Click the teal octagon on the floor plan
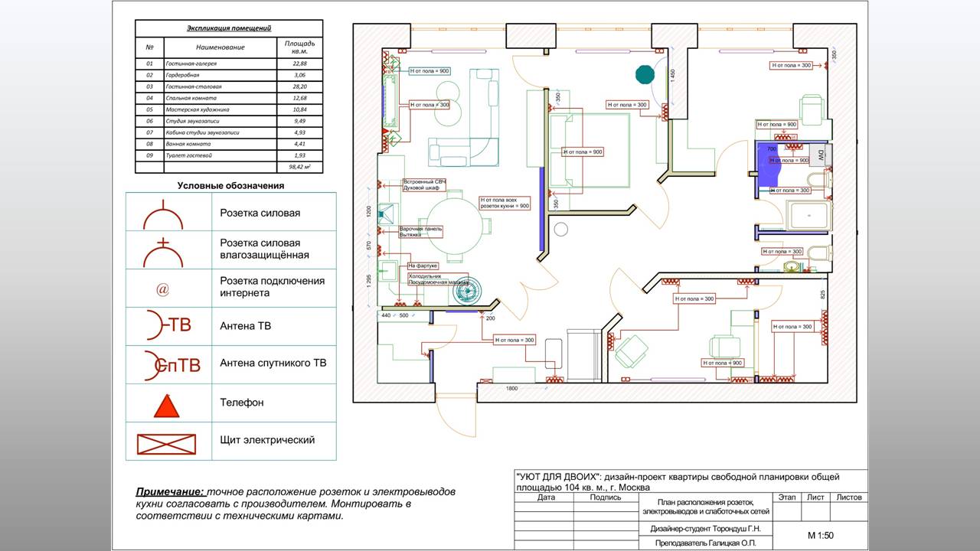Viewport: 980px width, 551px height. tap(645, 74)
